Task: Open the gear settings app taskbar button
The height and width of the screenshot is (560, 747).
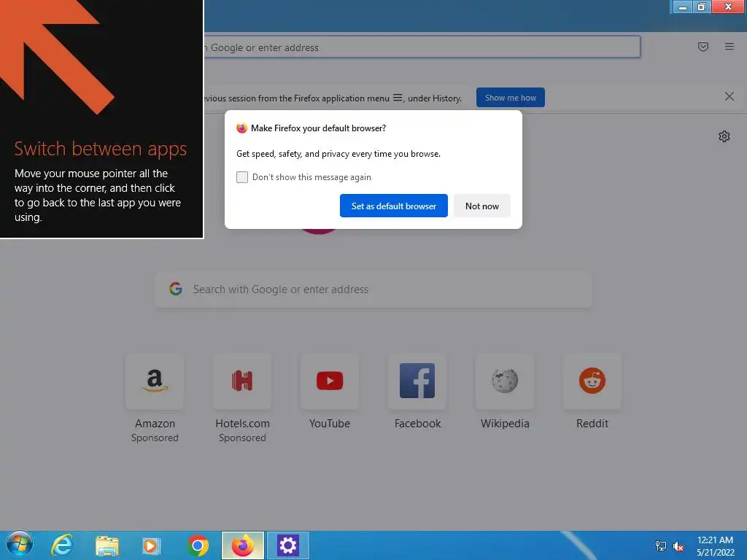Action: [287, 545]
